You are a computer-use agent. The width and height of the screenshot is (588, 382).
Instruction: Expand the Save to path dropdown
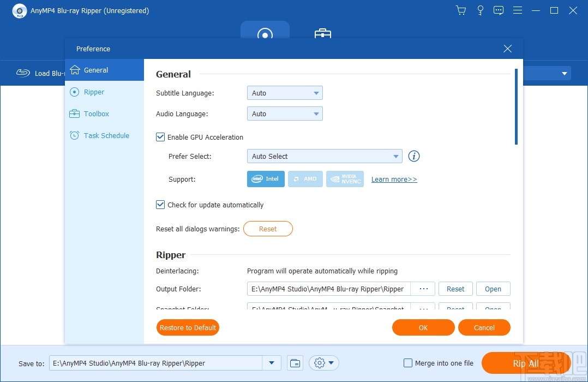272,363
